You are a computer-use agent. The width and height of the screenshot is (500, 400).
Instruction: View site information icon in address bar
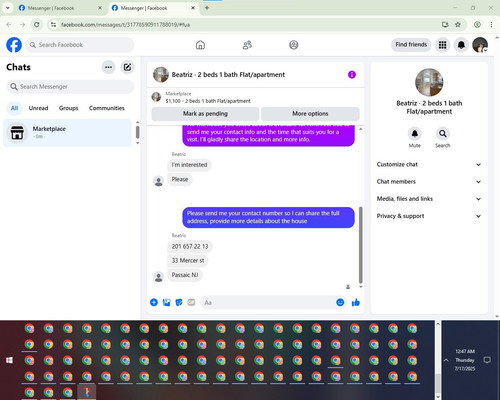pos(53,25)
